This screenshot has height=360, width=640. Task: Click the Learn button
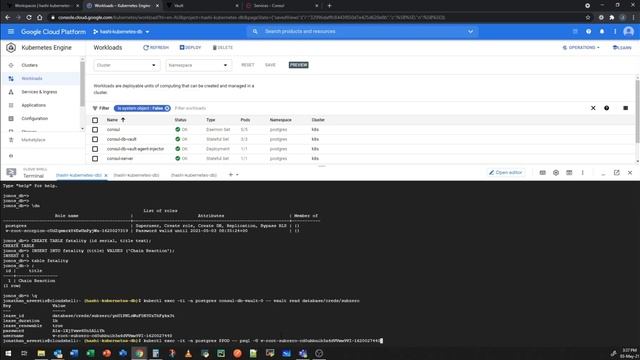coord(622,48)
